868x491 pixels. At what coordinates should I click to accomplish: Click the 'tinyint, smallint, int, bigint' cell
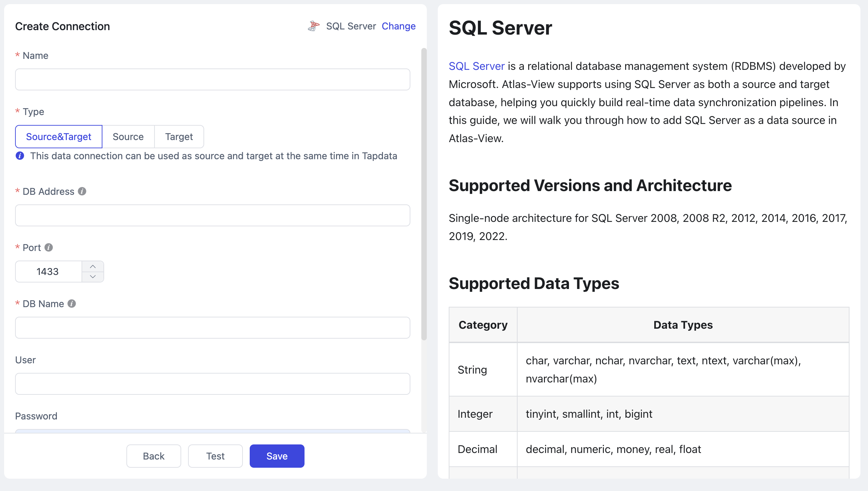pyautogui.click(x=683, y=414)
